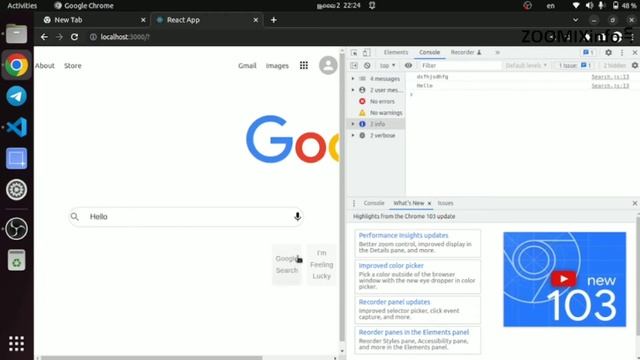The image size is (640, 360).
Task: Select the inspect element picker icon
Action: (354, 53)
